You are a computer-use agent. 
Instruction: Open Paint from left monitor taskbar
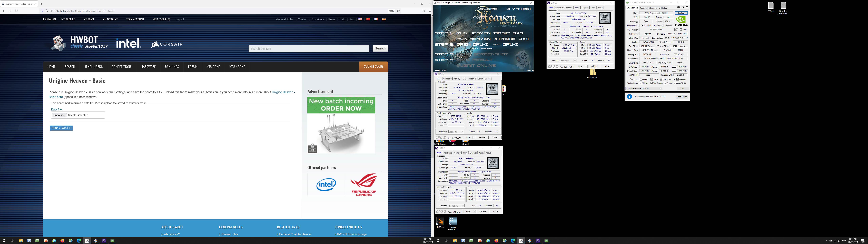tap(96, 241)
